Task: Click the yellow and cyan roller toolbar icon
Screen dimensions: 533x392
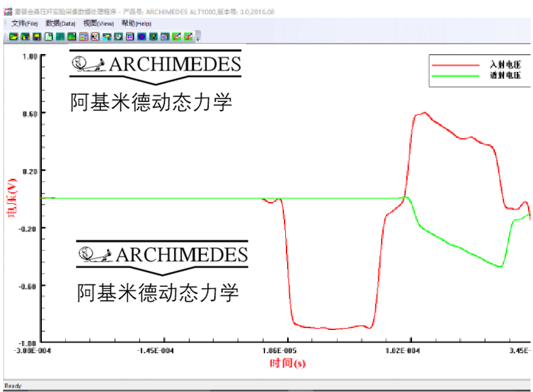Action: coord(107,37)
